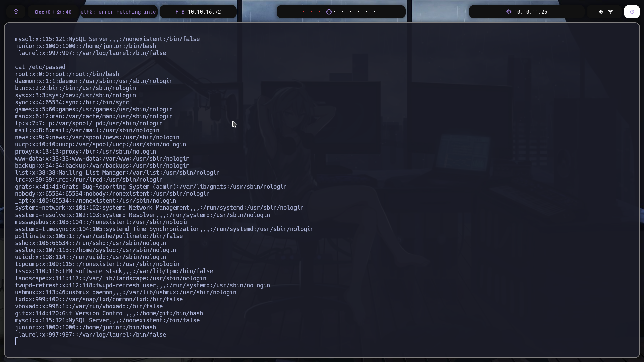Click the tcpdump:x:109:115 line

pos(97,264)
